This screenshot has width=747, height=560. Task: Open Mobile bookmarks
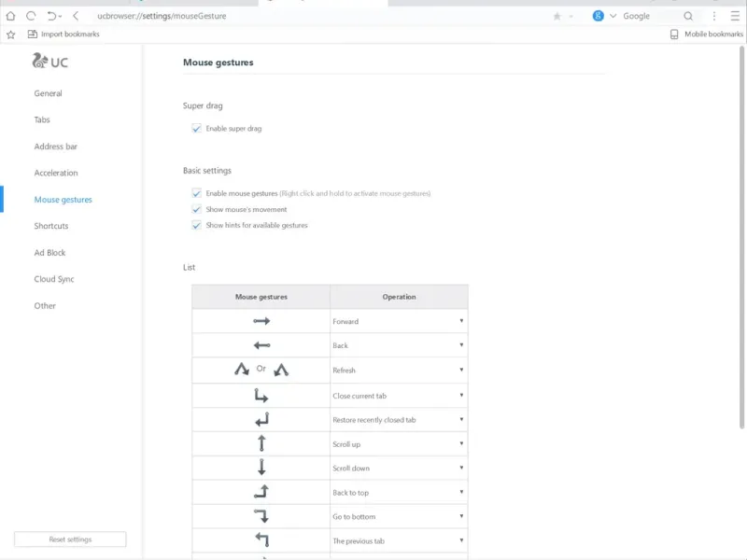(x=707, y=35)
